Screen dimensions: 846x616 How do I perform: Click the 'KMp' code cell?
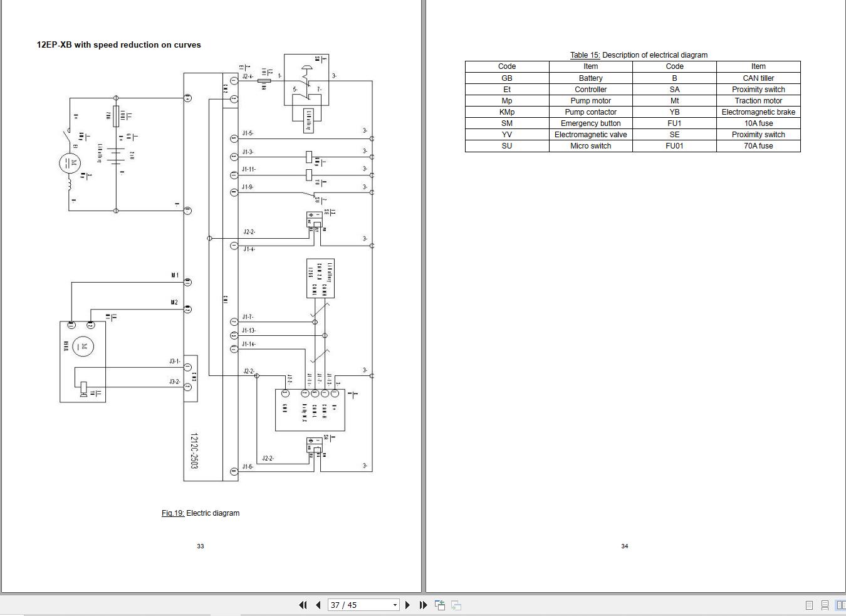pyautogui.click(x=507, y=112)
